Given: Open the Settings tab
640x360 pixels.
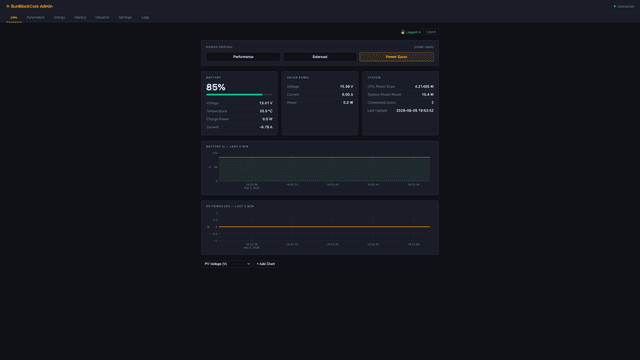Looking at the screenshot, I should coord(125,18).
